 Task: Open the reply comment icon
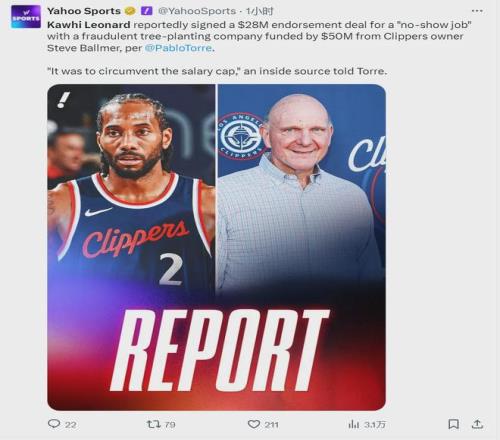54,424
